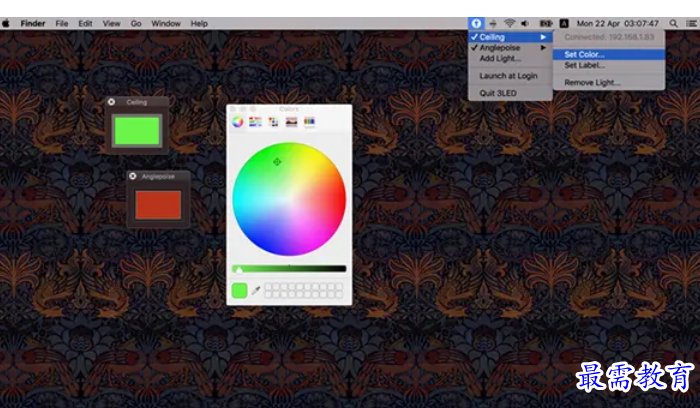Select the color sliders picker tab

[x=255, y=121]
